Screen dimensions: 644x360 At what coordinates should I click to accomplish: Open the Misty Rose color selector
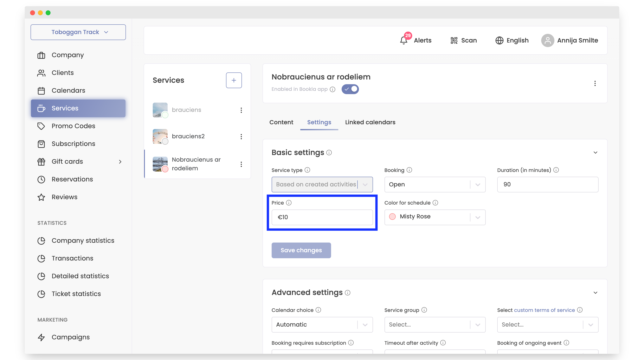click(x=435, y=217)
